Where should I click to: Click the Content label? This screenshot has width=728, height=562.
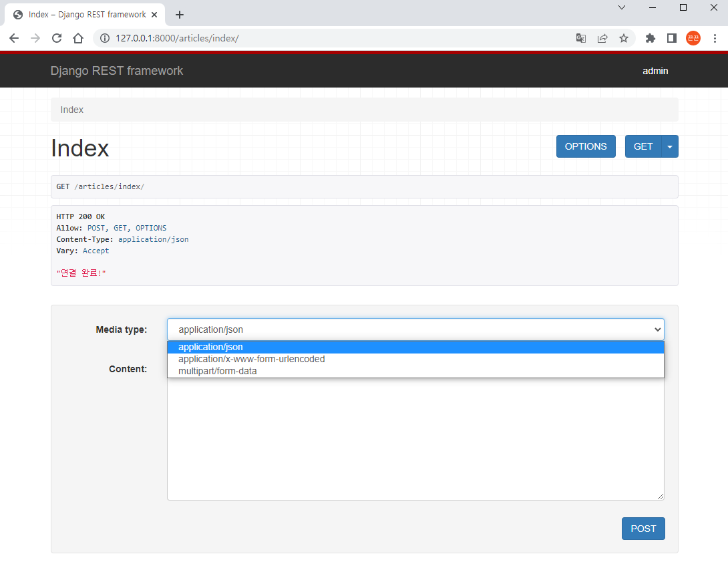coord(128,369)
